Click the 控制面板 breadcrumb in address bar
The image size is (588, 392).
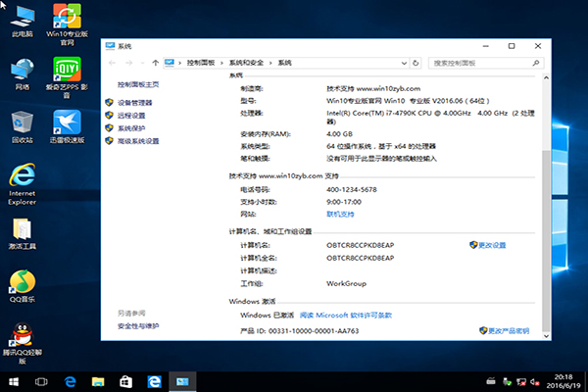coord(202,63)
